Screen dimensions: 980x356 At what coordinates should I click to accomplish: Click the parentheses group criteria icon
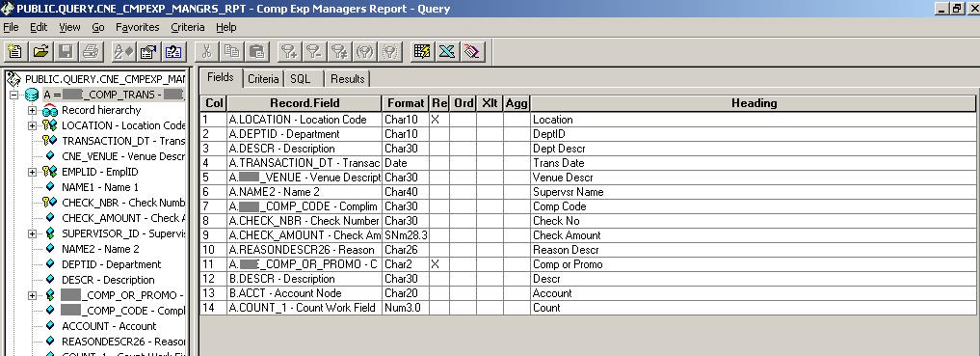click(364, 51)
